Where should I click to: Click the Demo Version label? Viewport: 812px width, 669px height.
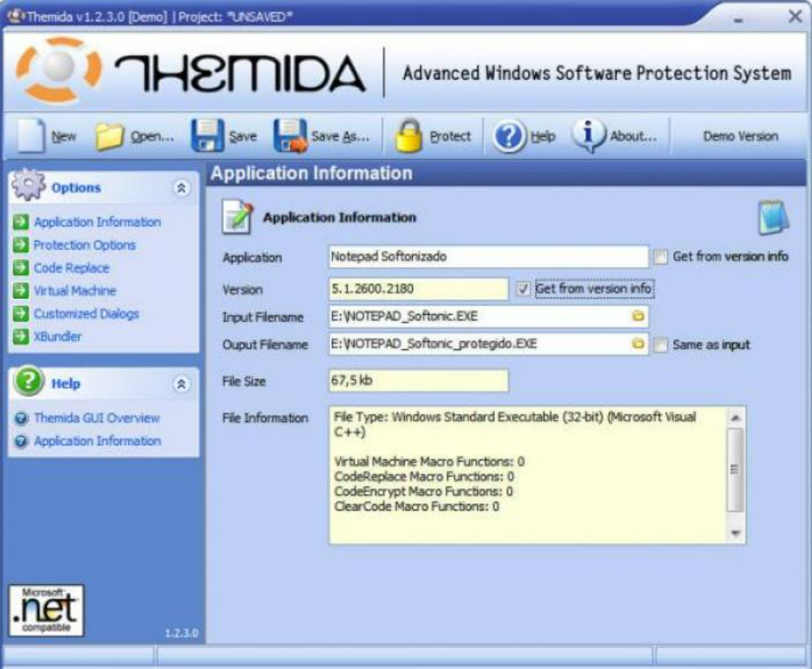[741, 136]
